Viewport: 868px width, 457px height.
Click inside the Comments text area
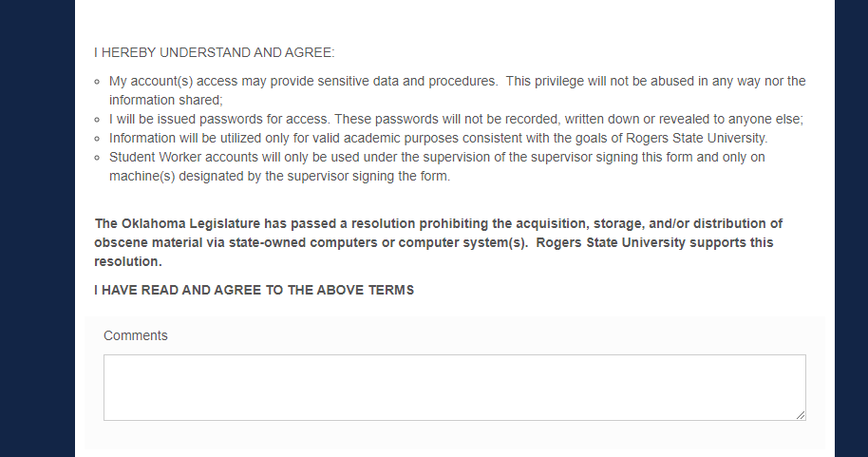(x=455, y=388)
